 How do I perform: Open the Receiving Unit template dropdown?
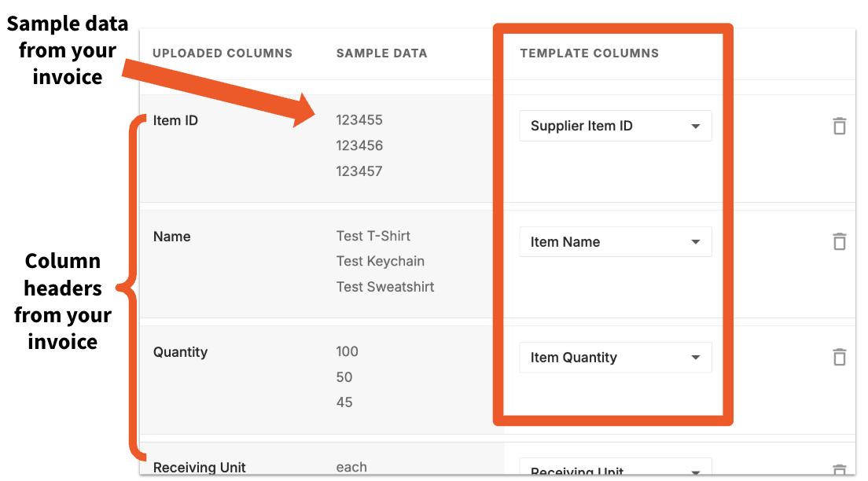tap(615, 470)
